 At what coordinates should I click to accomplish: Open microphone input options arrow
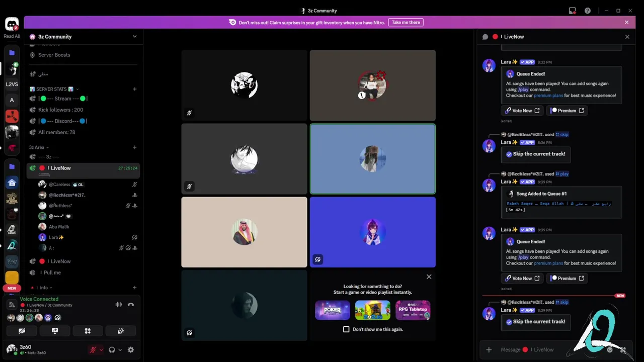pos(101,350)
